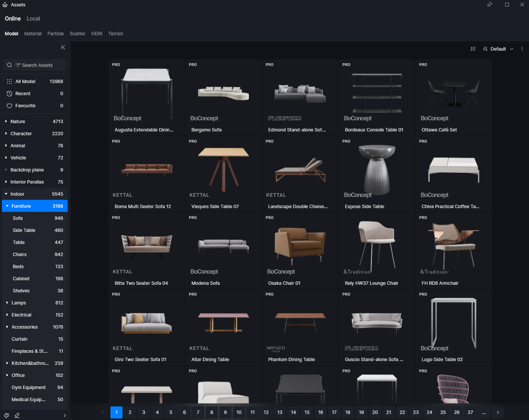Expand the Nature category

[x=6, y=122]
